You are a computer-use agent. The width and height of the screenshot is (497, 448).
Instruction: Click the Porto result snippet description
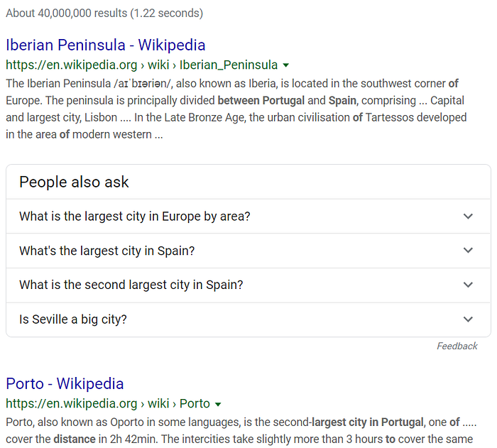coord(241,430)
